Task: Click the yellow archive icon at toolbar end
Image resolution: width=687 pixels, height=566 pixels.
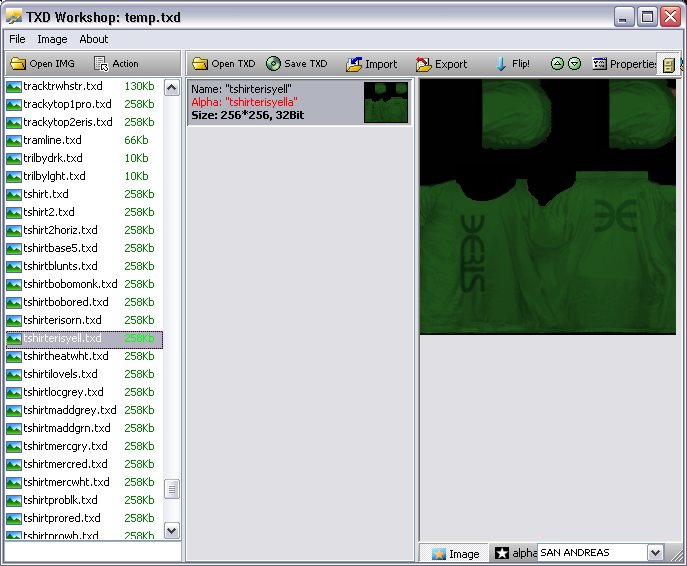Action: pos(668,65)
